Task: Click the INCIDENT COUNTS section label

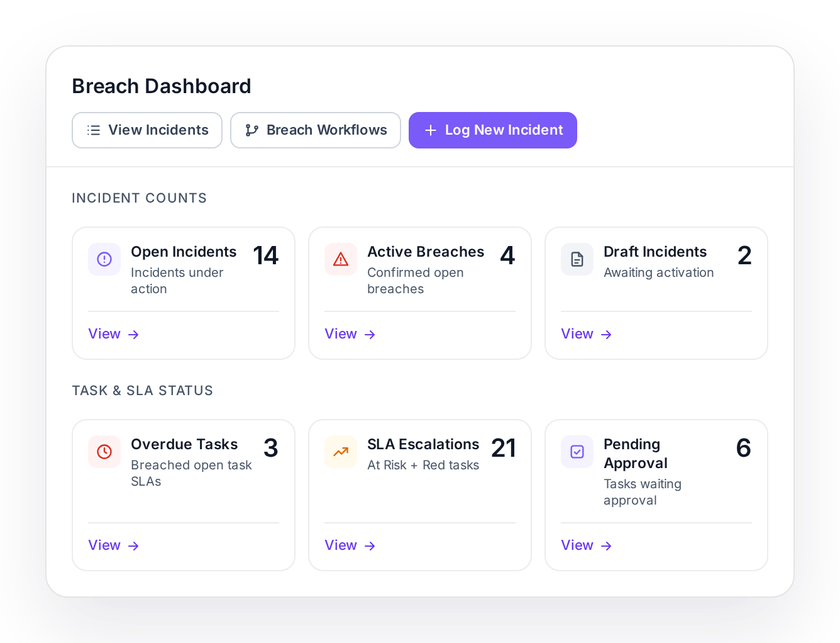Action: [140, 198]
